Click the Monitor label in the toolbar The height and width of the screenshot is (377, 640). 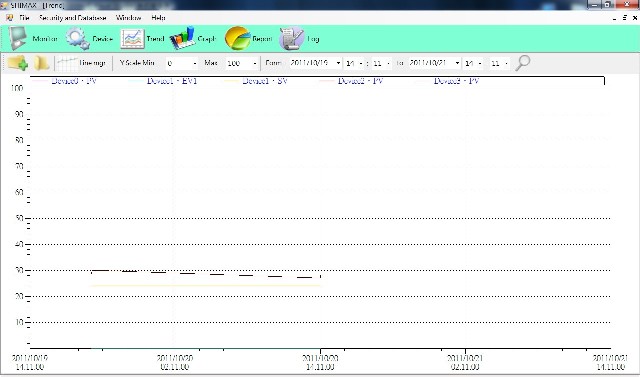[x=45, y=39]
